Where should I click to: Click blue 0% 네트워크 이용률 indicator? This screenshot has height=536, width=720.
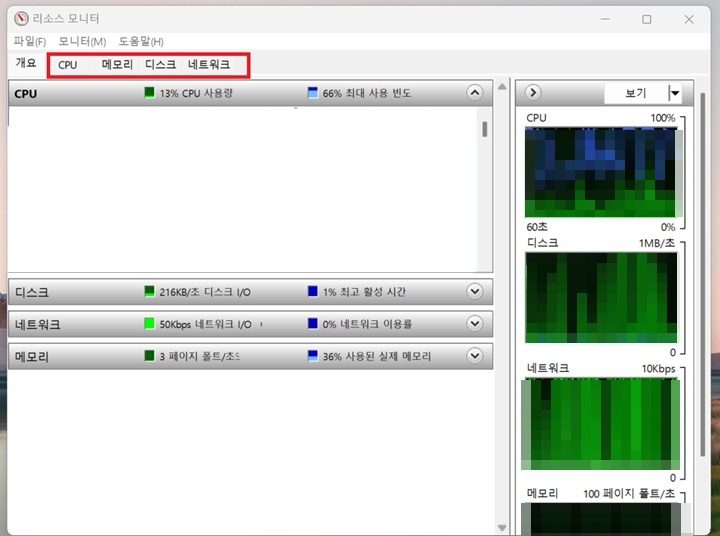point(313,323)
